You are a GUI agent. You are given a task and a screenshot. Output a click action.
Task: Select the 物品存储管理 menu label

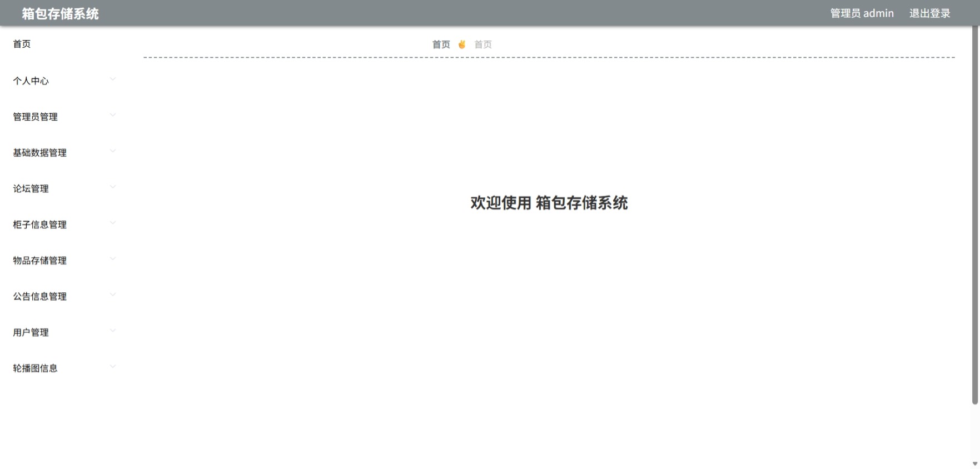tap(40, 261)
